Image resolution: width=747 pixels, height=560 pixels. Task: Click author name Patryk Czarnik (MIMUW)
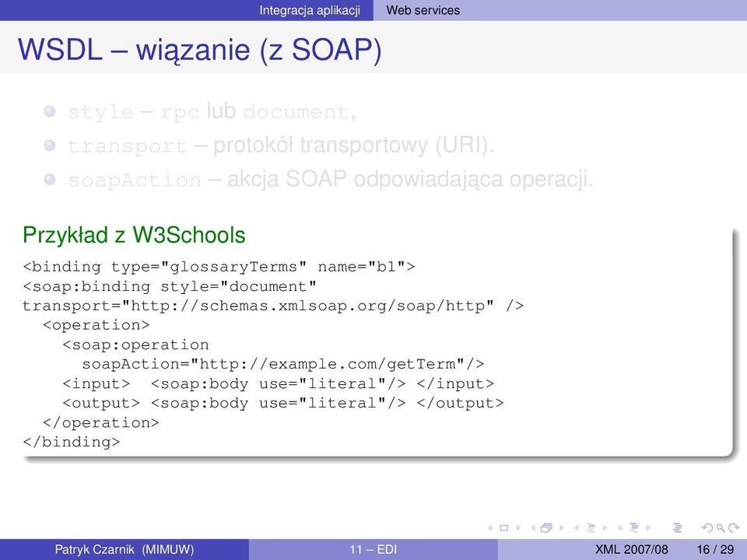coord(124,550)
